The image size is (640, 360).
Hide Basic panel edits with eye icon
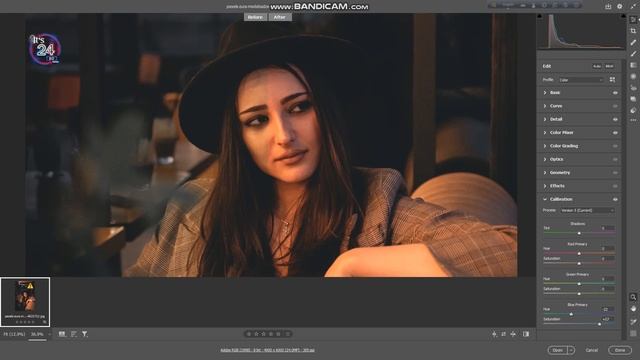pyautogui.click(x=615, y=93)
